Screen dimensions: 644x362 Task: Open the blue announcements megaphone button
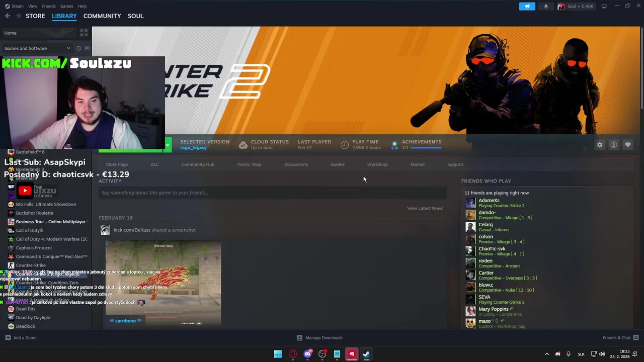[527, 6]
